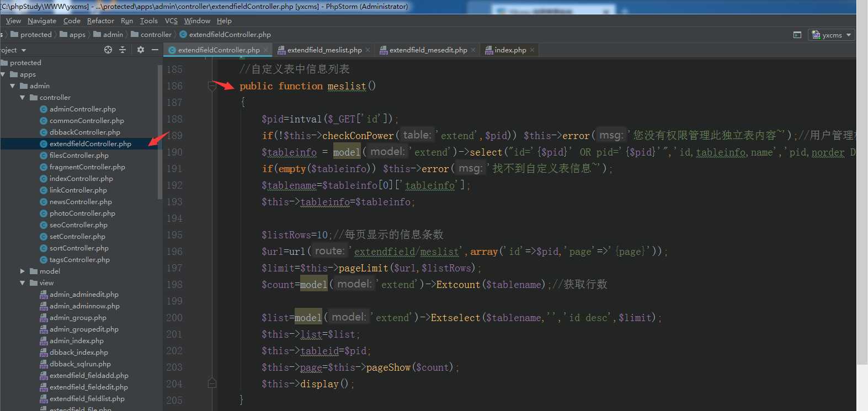Select admin_group.php in view folder
Viewport: 868px width, 411px height.
coord(78,318)
